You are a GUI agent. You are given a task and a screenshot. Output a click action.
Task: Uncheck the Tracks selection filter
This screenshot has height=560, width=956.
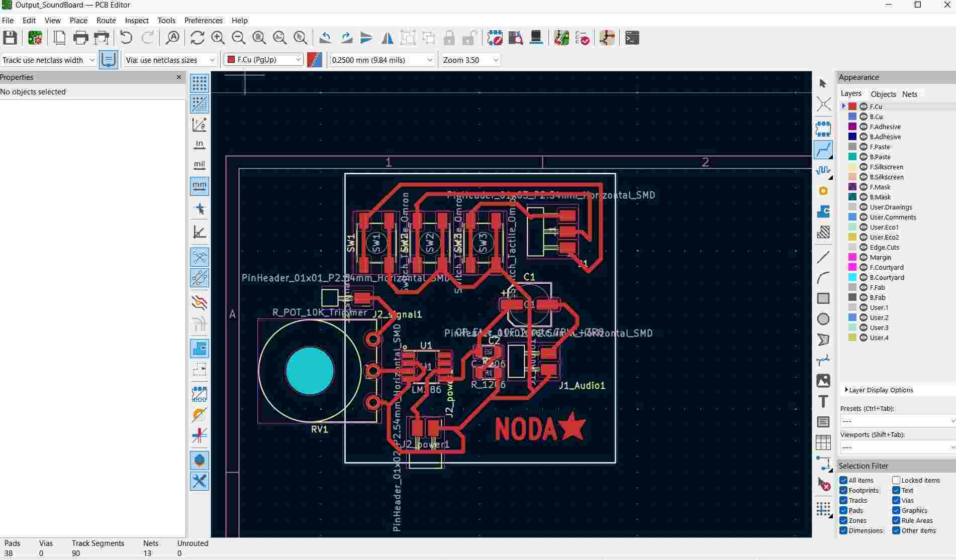pyautogui.click(x=843, y=500)
